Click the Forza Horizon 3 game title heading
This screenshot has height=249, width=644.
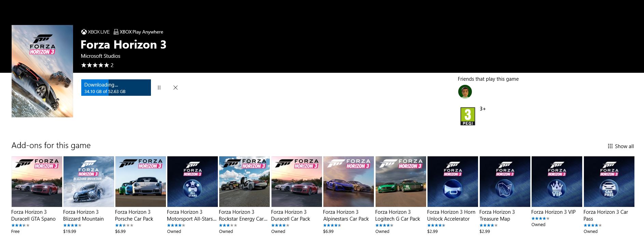[124, 44]
